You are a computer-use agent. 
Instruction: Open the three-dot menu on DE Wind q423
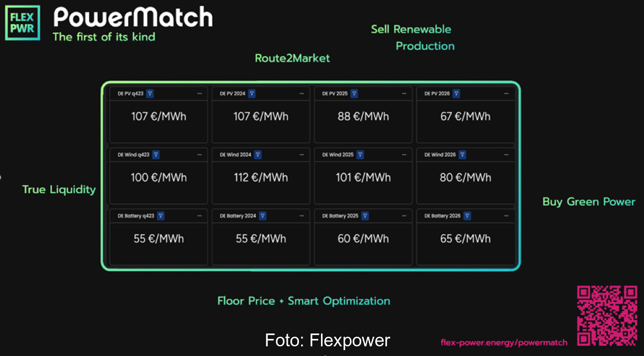[x=200, y=154]
